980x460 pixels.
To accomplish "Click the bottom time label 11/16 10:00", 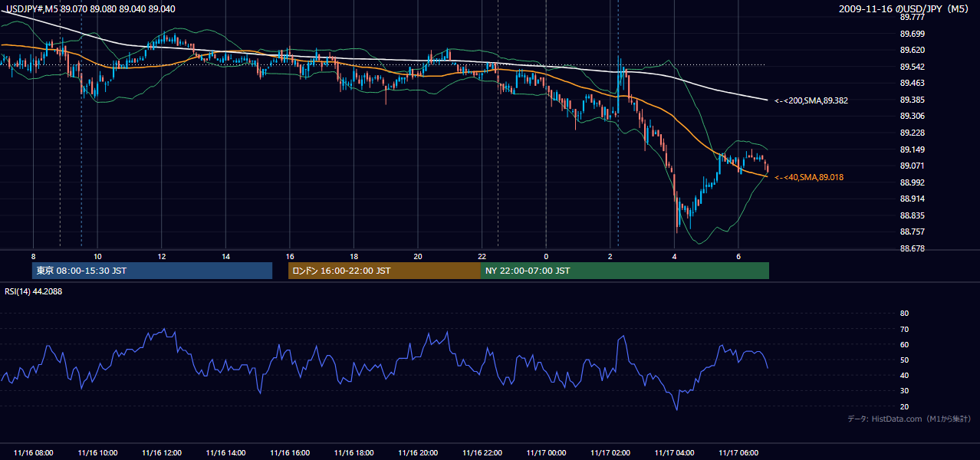I will [98, 453].
